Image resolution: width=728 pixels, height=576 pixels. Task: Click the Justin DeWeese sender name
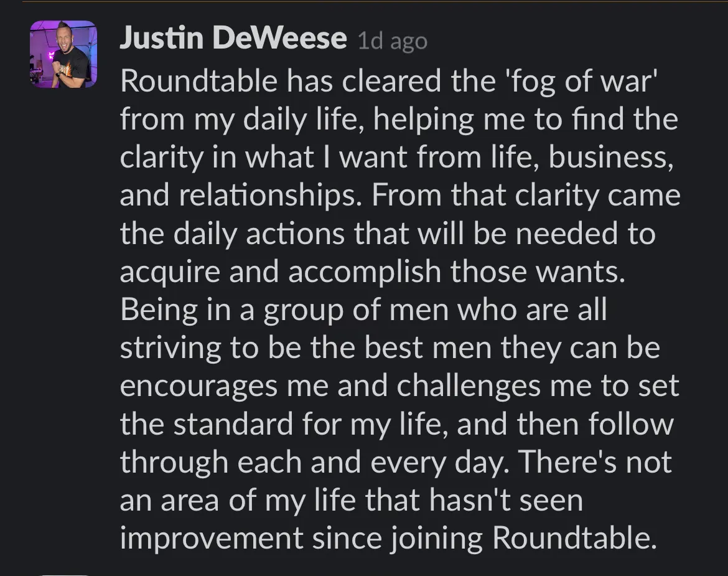pos(233,38)
